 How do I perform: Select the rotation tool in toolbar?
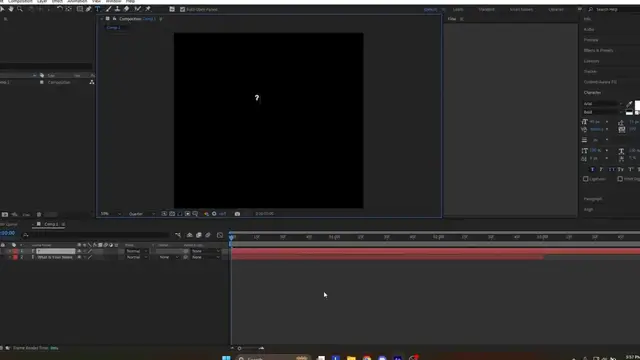tap(60, 9)
